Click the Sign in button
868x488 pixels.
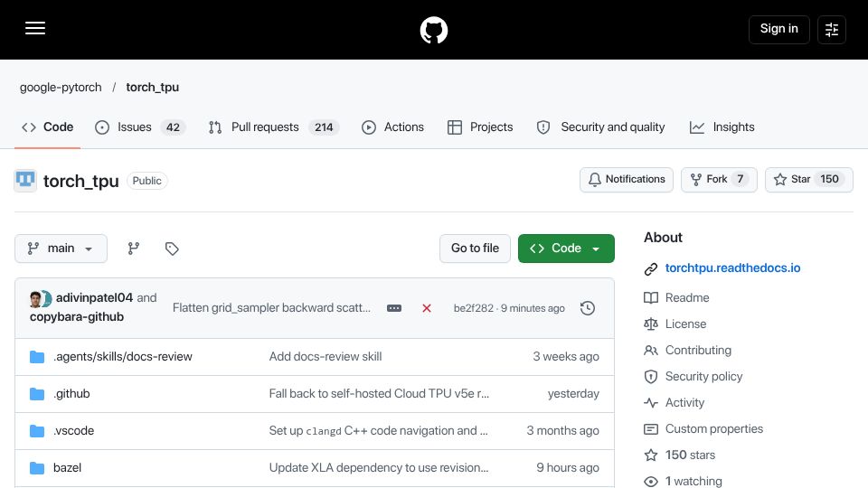[778, 29]
